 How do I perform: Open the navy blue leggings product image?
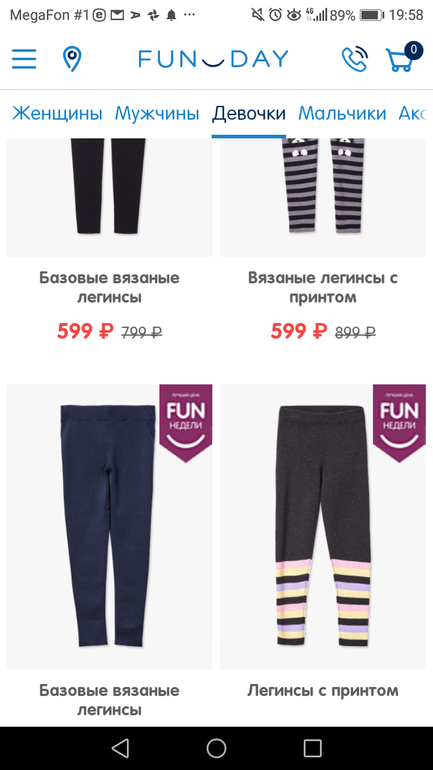[x=109, y=526]
